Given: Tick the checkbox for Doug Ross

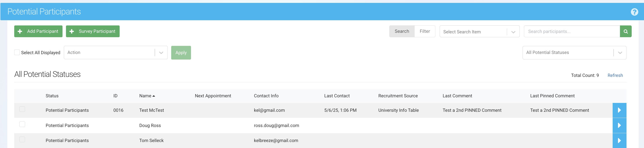Looking at the screenshot, I should pos(22,124).
